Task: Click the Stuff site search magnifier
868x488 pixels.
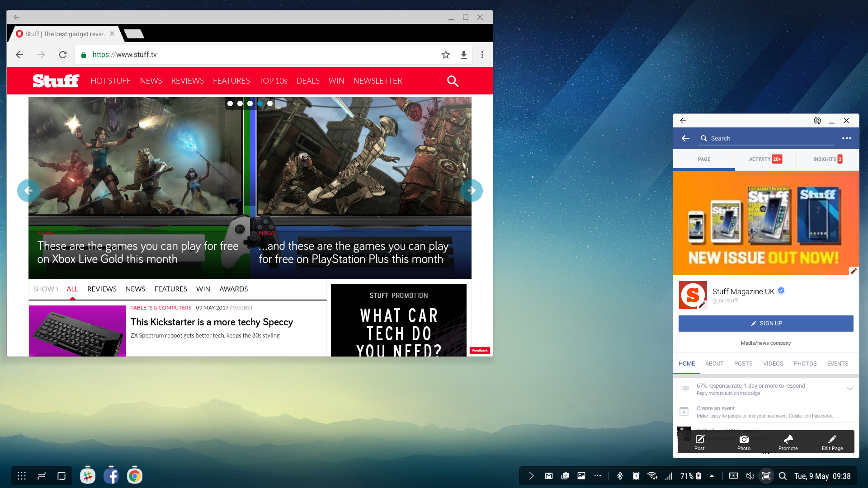Action: point(453,81)
